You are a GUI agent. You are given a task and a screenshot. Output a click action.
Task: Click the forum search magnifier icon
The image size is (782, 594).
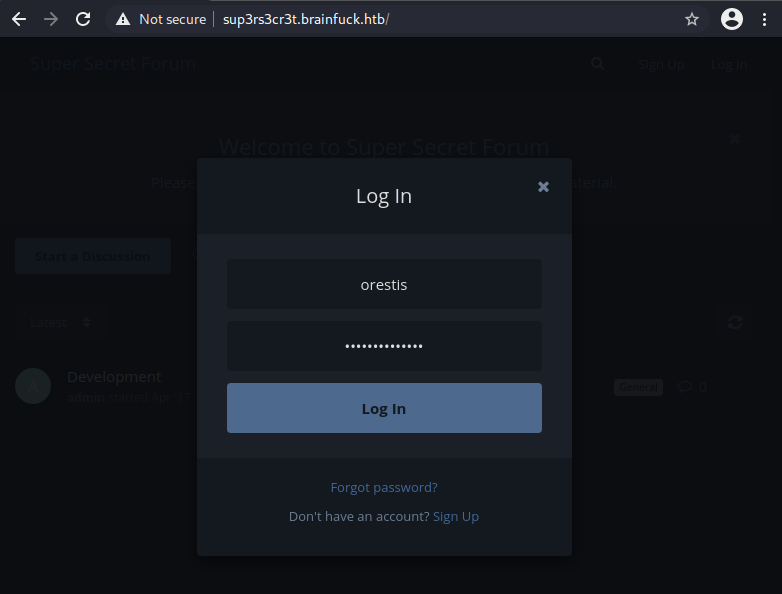pyautogui.click(x=597, y=64)
